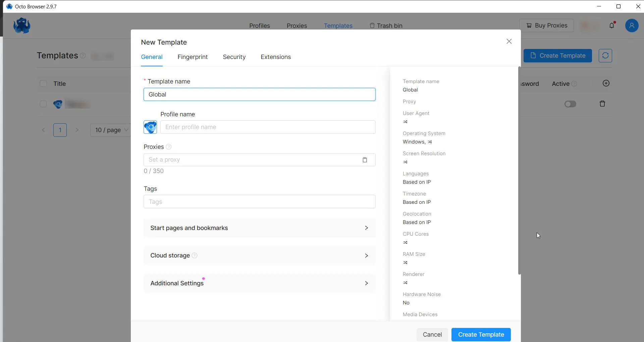Click the refresh templates icon
This screenshot has height=342, width=644.
[605, 56]
